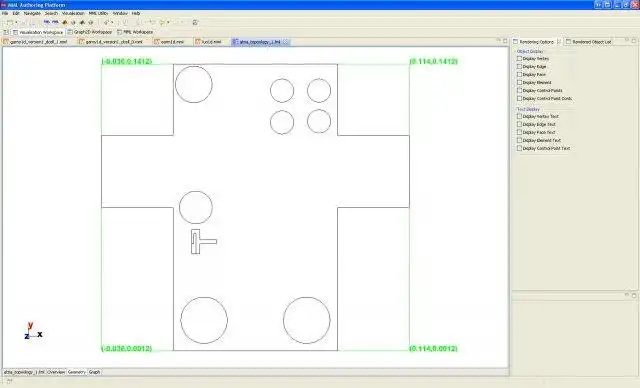Open the Help menu
The height and width of the screenshot is (388, 640).
click(x=136, y=13)
